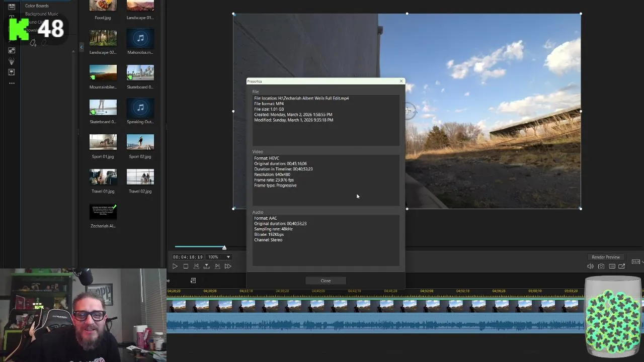Adjust preview volume with speaker icon
The width and height of the screenshot is (644, 362).
(x=590, y=266)
